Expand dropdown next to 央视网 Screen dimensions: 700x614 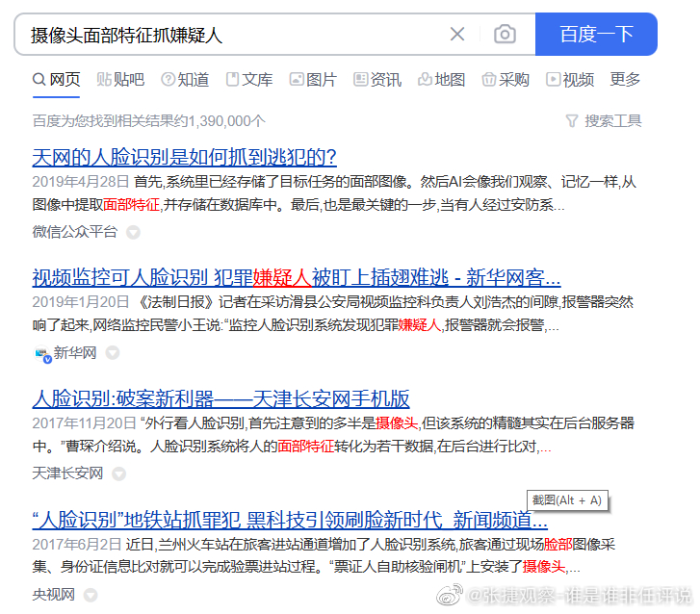(91, 595)
